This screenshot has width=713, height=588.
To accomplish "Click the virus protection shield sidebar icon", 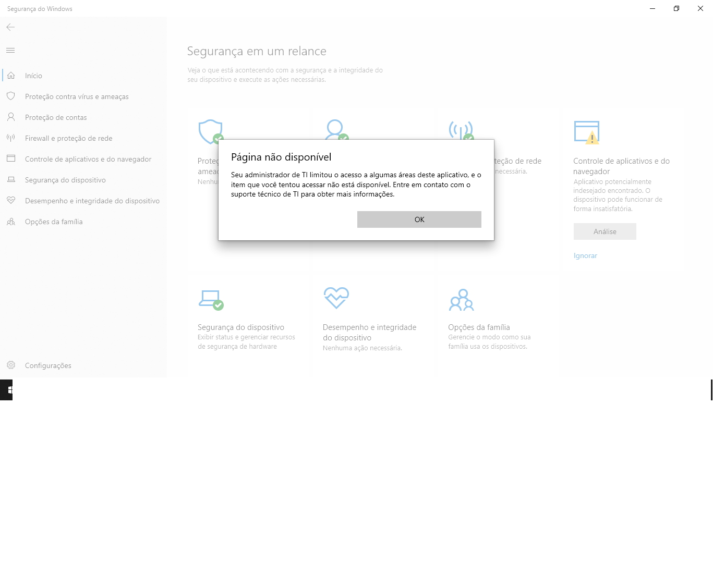I will pos(11,96).
